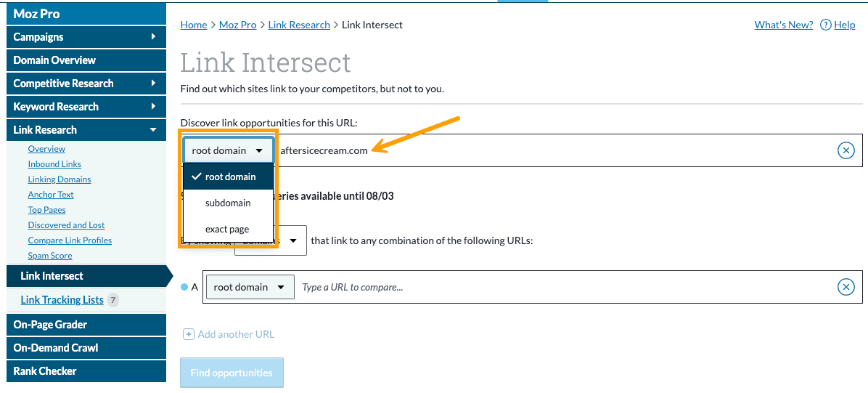Toggle the target URL root domain dropdown
868x393 pixels.
[x=228, y=151]
